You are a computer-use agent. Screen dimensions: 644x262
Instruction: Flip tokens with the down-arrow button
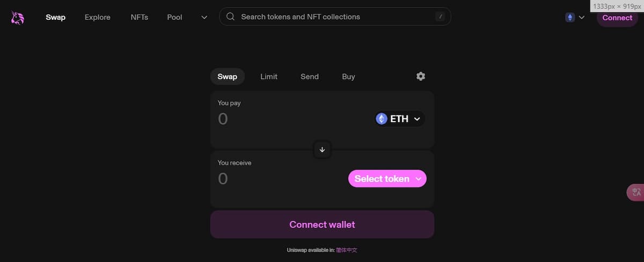point(322,149)
